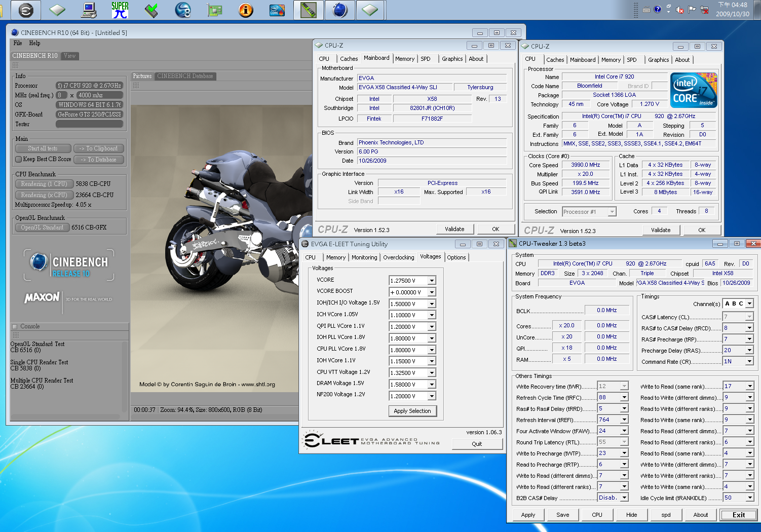This screenshot has height=532, width=761.
Task: Click the spd button in CPU-Tweaker
Action: pyautogui.click(x=666, y=515)
